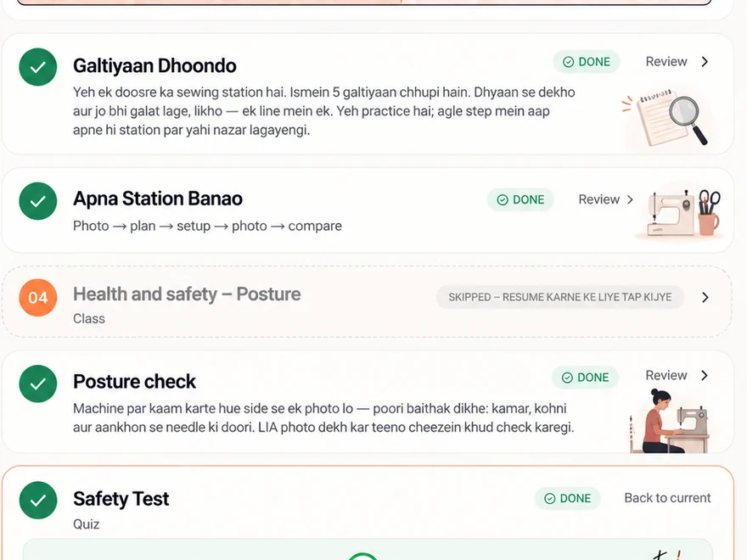This screenshot has width=747, height=560.
Task: Open the sewing machine and scissors illustration
Action: tap(682, 212)
